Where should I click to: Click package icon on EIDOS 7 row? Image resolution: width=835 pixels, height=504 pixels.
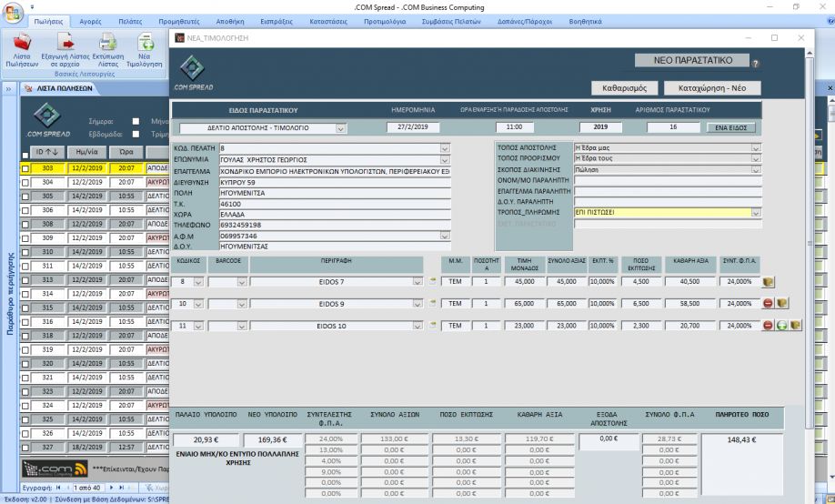[x=768, y=282]
